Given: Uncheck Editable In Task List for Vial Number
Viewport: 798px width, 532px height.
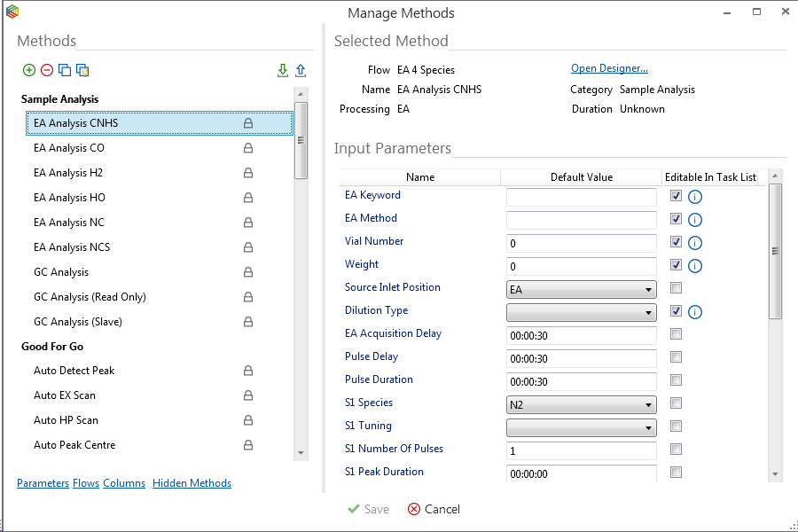Looking at the screenshot, I should [676, 242].
